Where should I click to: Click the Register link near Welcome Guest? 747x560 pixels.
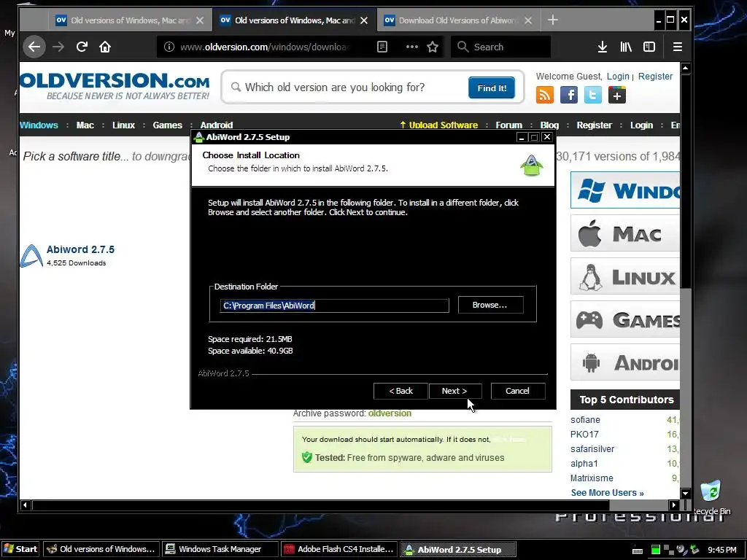[x=655, y=76]
